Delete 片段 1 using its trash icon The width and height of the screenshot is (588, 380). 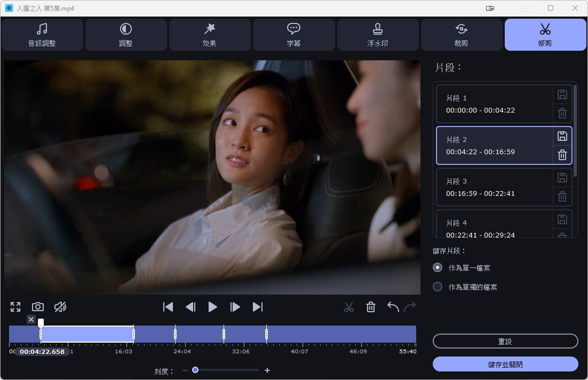click(562, 113)
